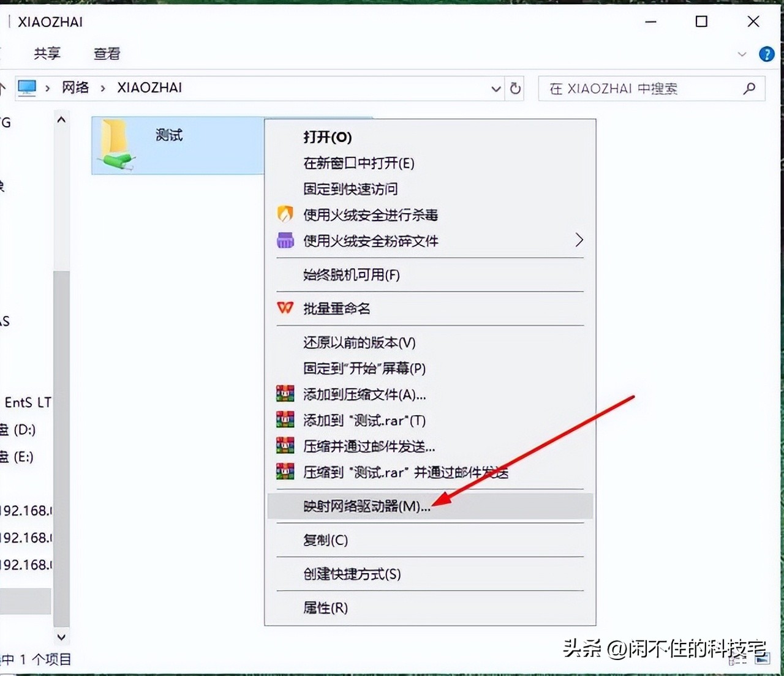Image resolution: width=784 pixels, height=676 pixels.
Task: Click the WPS batch rename icon
Action: coord(285,308)
